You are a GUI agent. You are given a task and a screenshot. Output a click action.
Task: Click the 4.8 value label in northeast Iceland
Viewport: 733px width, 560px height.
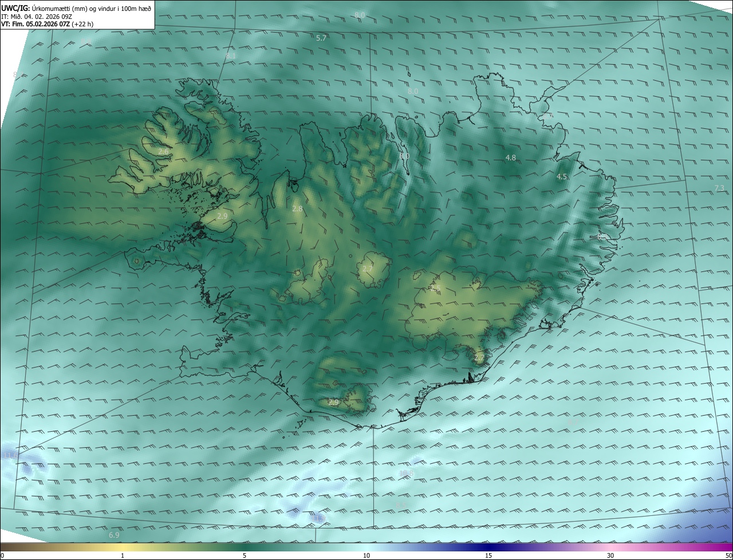pyautogui.click(x=511, y=157)
